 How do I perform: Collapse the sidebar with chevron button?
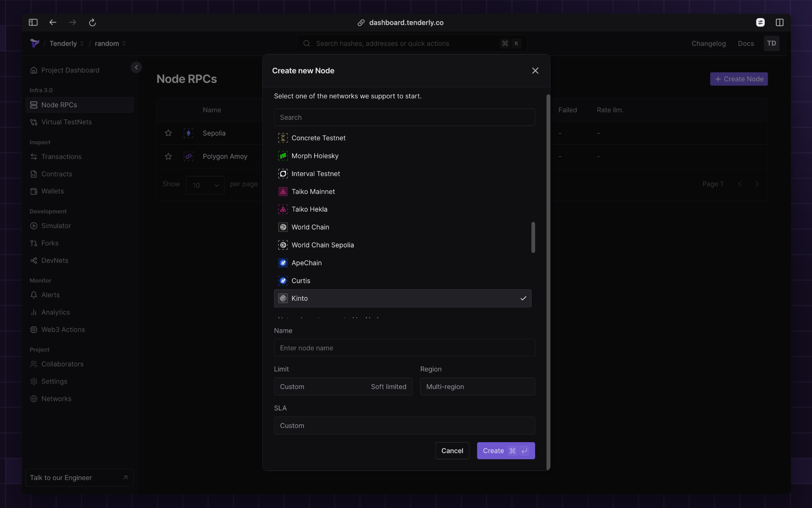click(x=136, y=67)
